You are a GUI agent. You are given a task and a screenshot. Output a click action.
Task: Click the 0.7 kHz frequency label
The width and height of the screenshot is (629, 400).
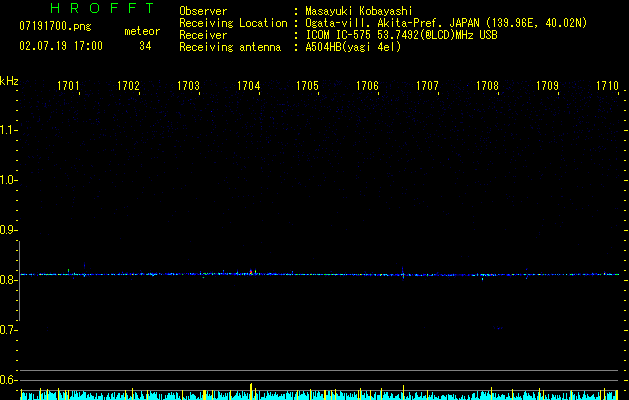click(x=8, y=330)
